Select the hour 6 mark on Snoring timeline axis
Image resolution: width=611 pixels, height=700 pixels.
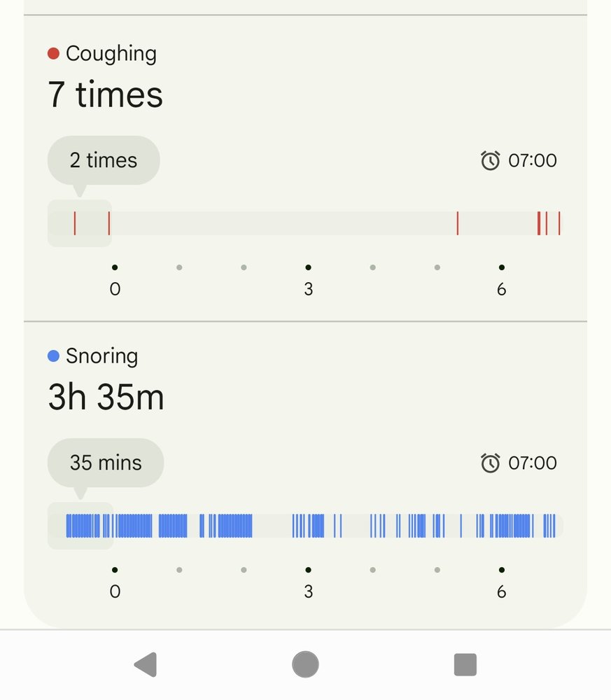[x=501, y=591]
